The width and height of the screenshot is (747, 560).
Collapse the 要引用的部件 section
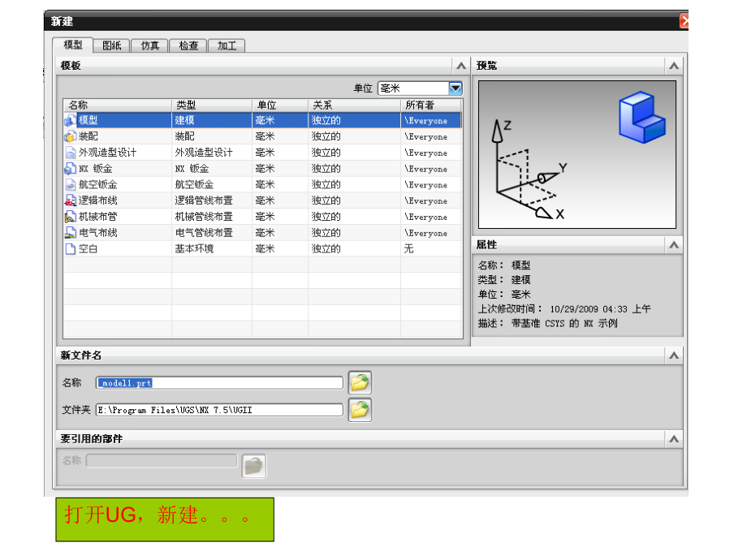(674, 439)
